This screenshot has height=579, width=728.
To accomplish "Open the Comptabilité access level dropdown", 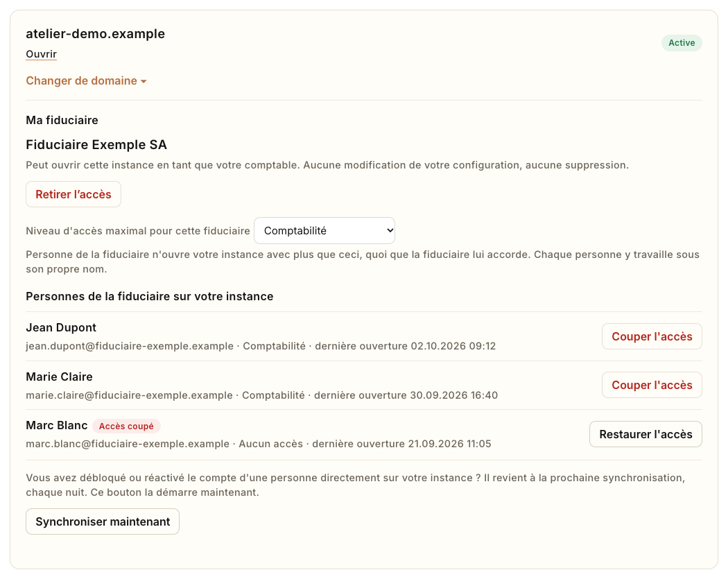I will [x=324, y=231].
